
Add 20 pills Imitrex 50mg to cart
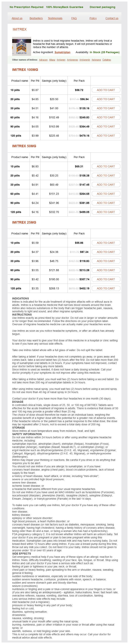pos(106,176)
